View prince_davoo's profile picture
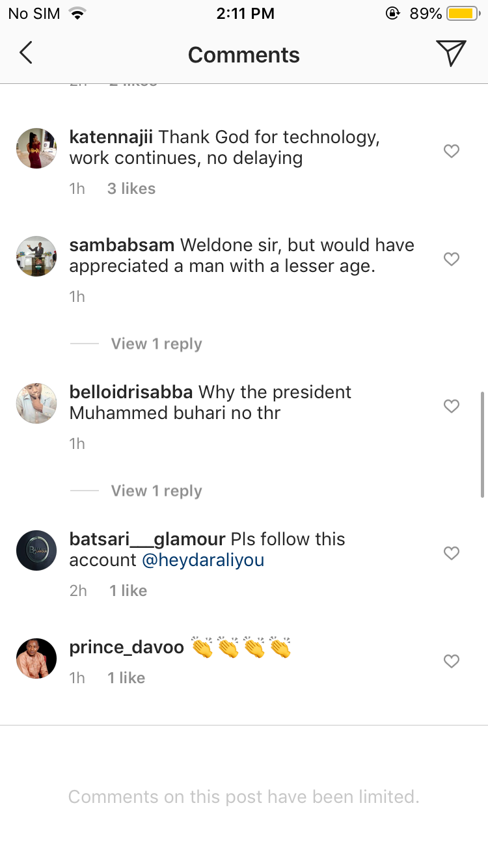 click(x=36, y=658)
